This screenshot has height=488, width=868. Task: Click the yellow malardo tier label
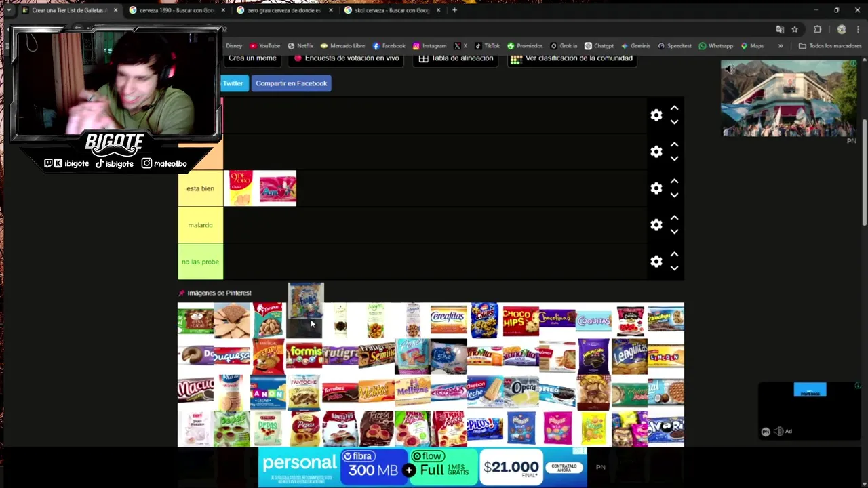[x=200, y=225]
